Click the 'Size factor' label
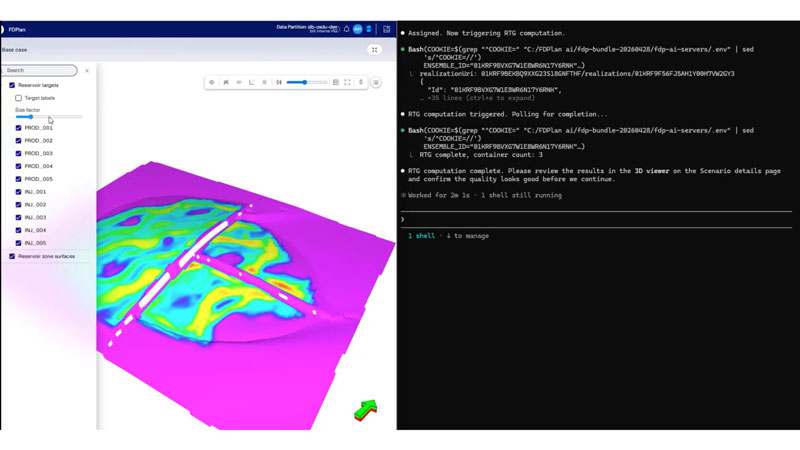This screenshot has width=800, height=450. pos(28,110)
